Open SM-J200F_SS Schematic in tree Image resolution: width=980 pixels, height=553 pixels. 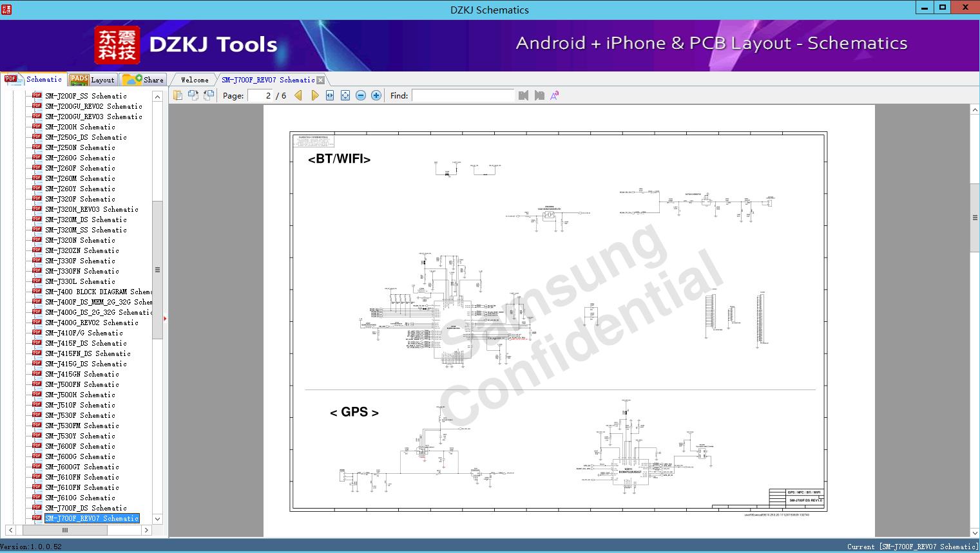point(86,96)
